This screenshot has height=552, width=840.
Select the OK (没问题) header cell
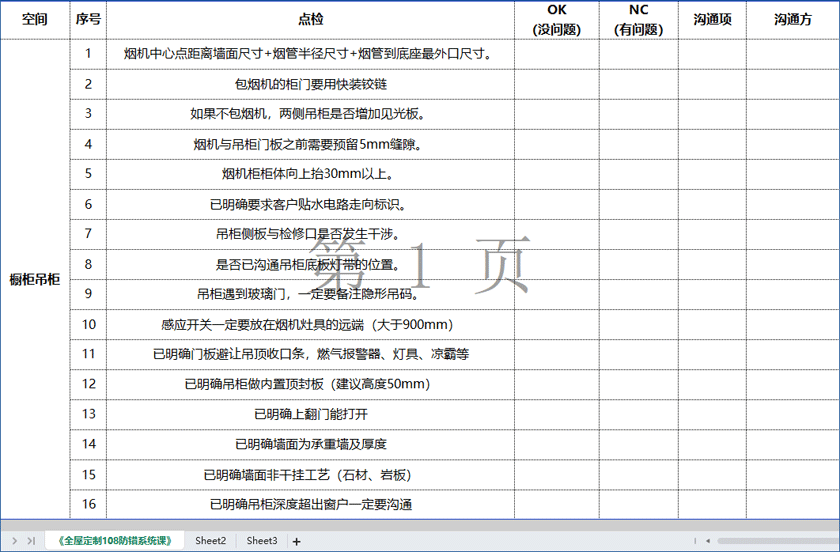pos(556,20)
